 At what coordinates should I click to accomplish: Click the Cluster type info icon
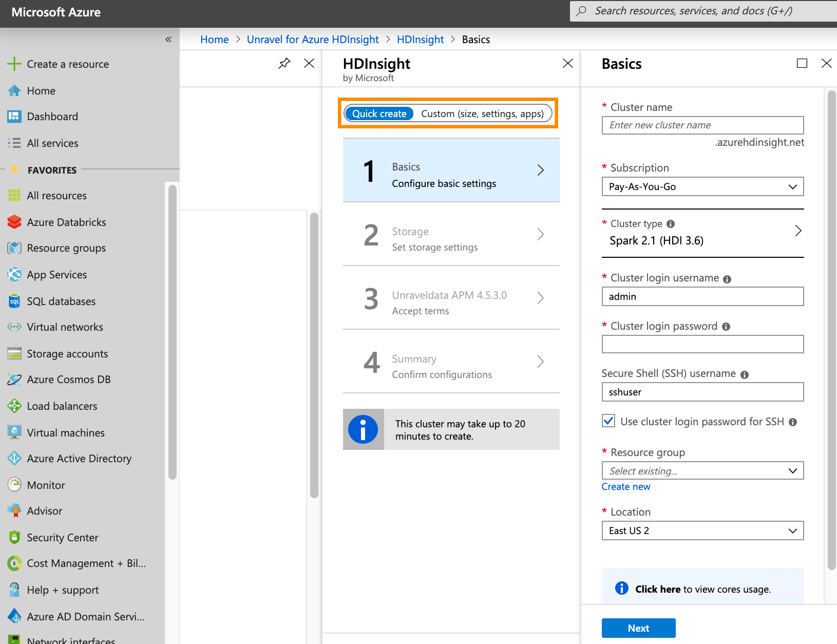point(671,224)
